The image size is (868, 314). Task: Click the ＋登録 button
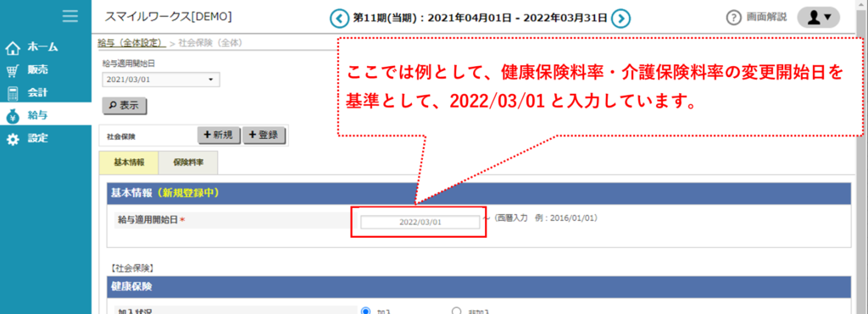[264, 135]
